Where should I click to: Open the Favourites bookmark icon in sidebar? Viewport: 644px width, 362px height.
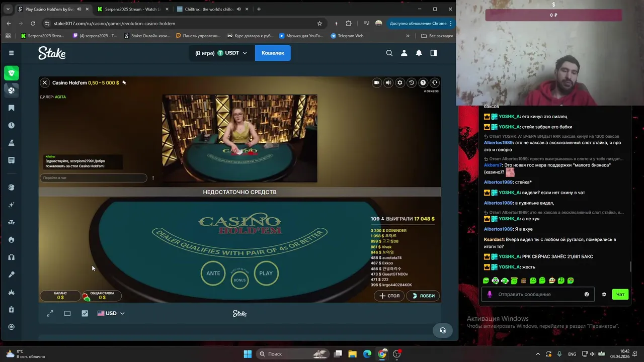coord(11,108)
